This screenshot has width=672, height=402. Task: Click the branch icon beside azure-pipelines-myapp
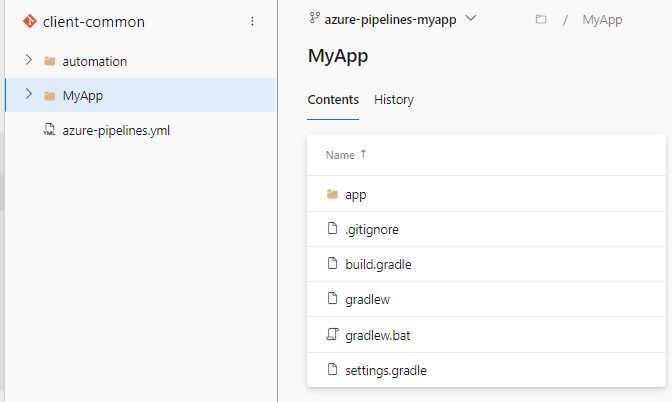(315, 19)
